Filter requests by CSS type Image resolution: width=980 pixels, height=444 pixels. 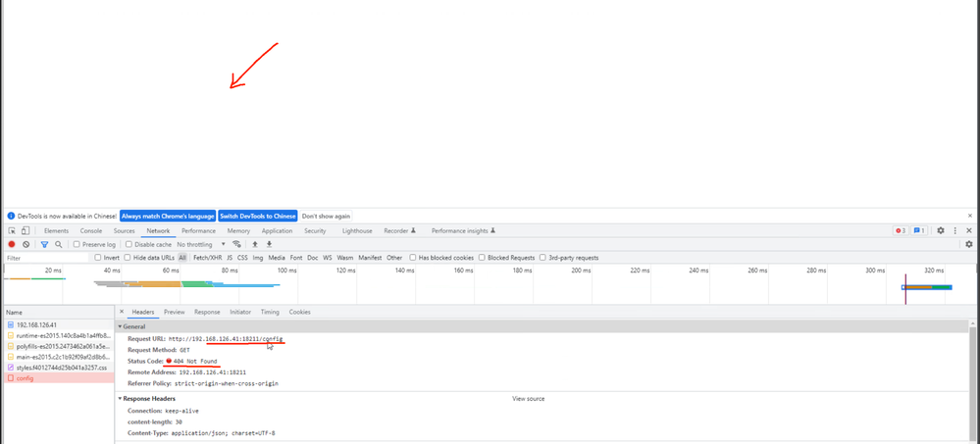click(x=242, y=257)
